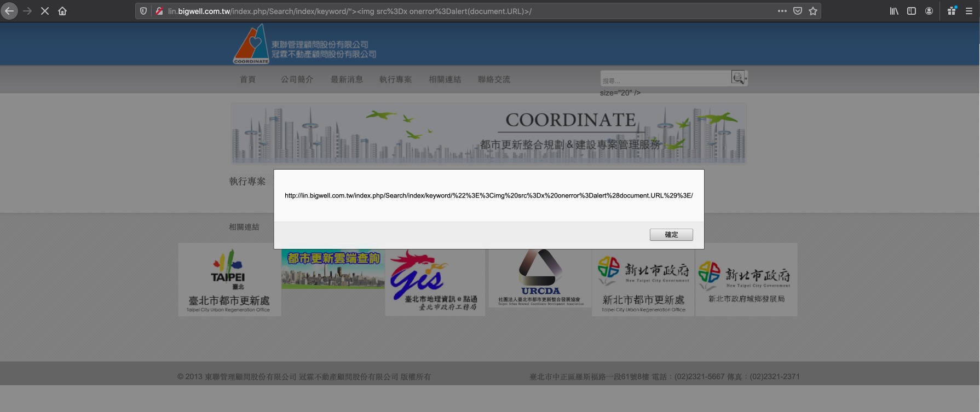Screen dimensions: 980x412
Task: Open the Firefox hamburger menu
Action: click(969, 11)
